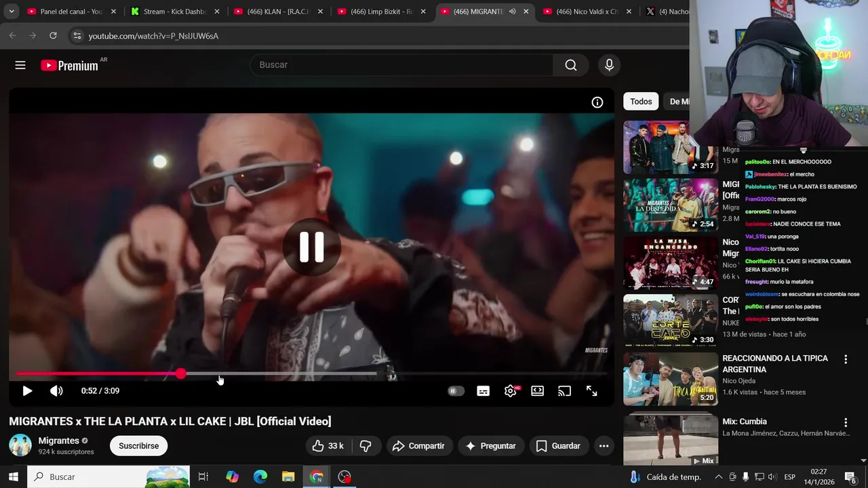Screen dimensions: 868x488
Task: Open Windows Start menu
Action: click(13, 476)
